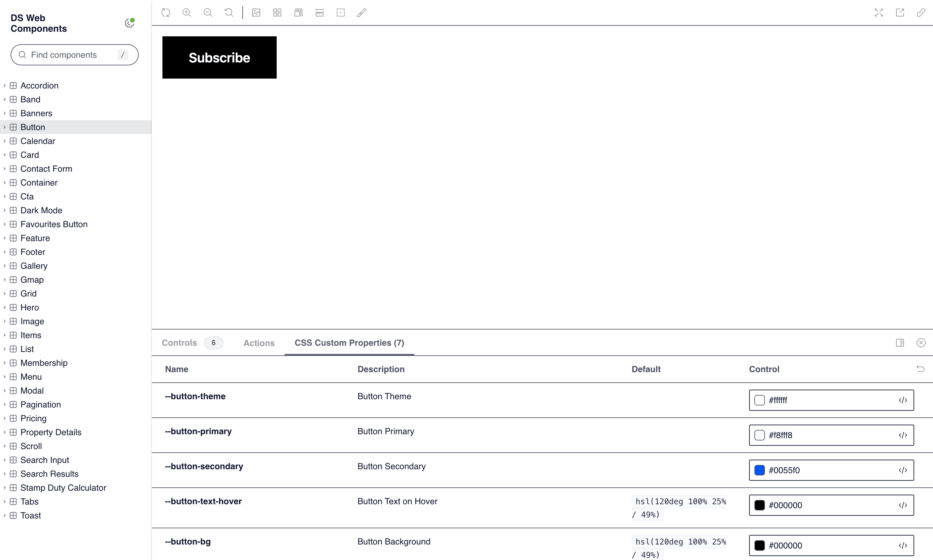The height and width of the screenshot is (560, 933).
Task: Zoom out of the preview canvas
Action: (208, 13)
